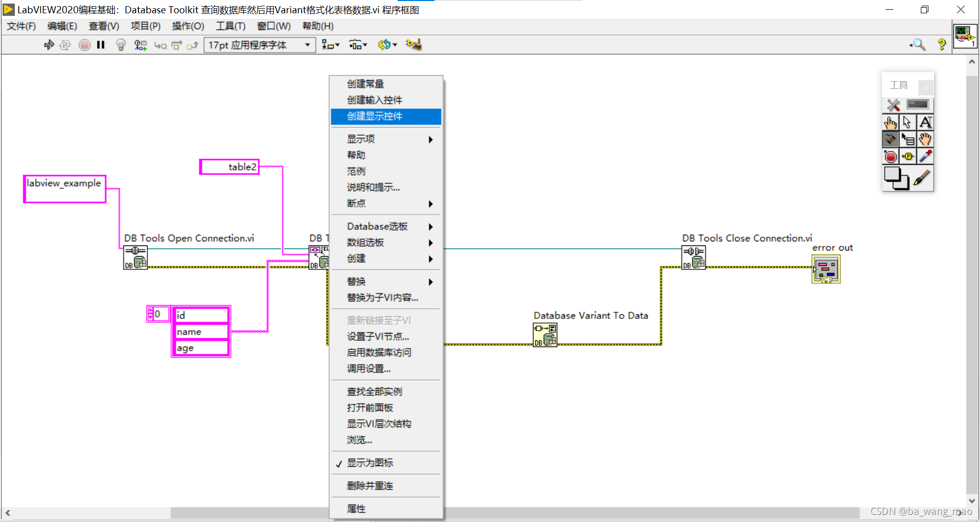Select the Set Color paintbrush tool

(922, 178)
